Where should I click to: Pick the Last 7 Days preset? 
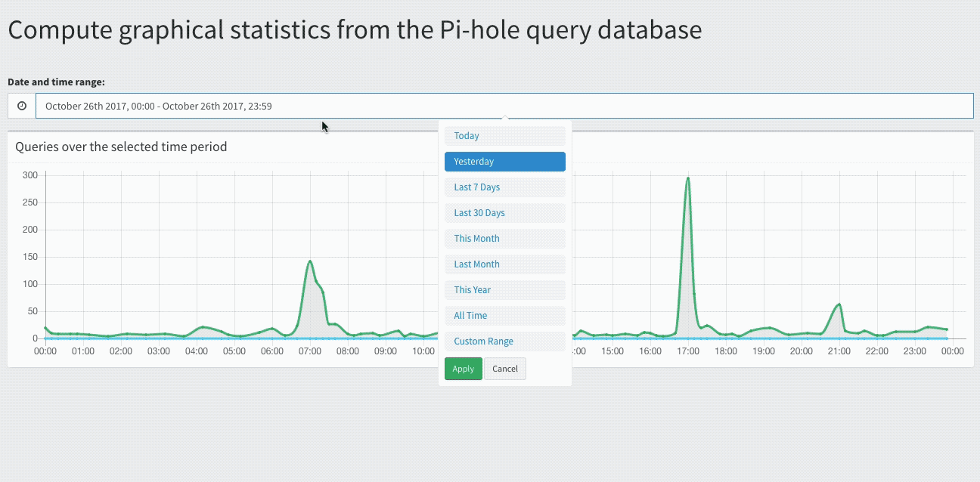(x=505, y=187)
